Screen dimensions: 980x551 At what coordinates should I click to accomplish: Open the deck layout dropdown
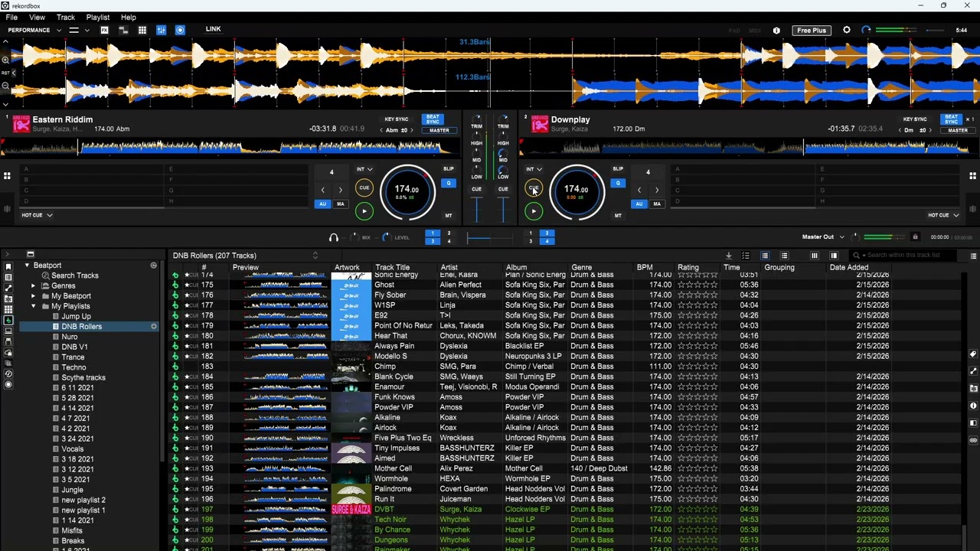[78, 30]
